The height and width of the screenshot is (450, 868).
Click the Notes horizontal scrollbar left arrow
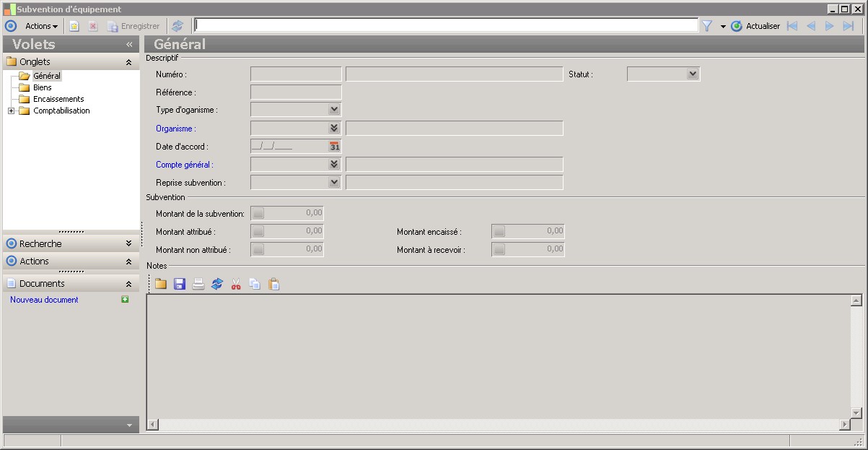(x=153, y=424)
